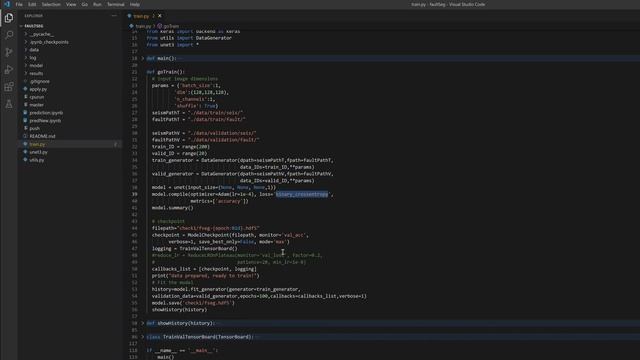Expand the data folder
This screenshot has height=360, width=640.
34,50
